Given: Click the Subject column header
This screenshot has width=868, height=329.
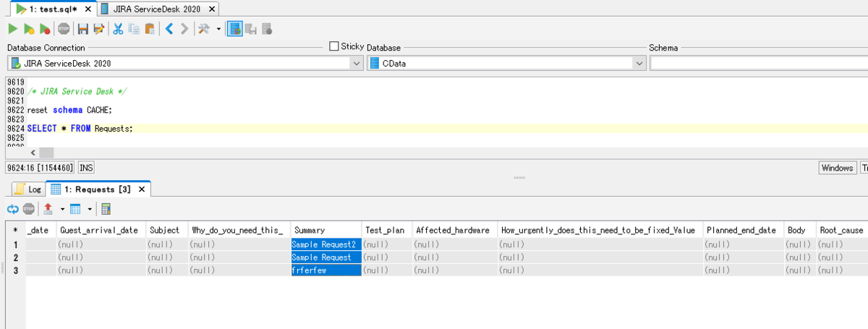Looking at the screenshot, I should pos(167,230).
